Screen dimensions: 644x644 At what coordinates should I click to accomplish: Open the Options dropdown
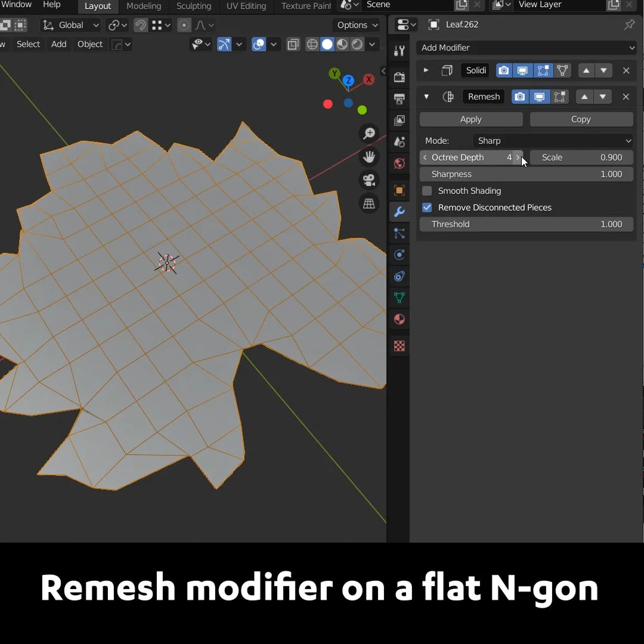(357, 25)
